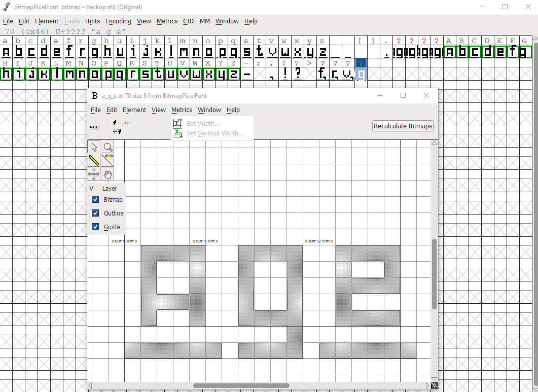Viewport: 538px width, 392px height.
Task: Activate the Magnify tool
Action: pos(107,147)
